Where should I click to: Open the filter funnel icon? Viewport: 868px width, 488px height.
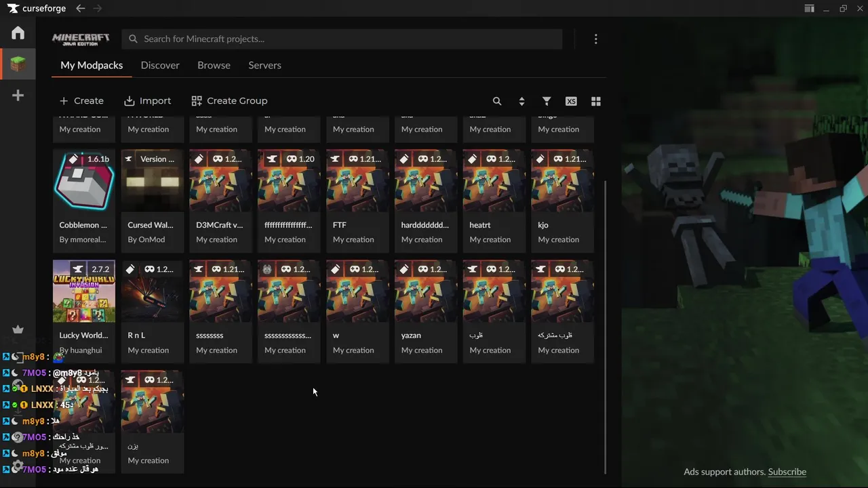(547, 101)
